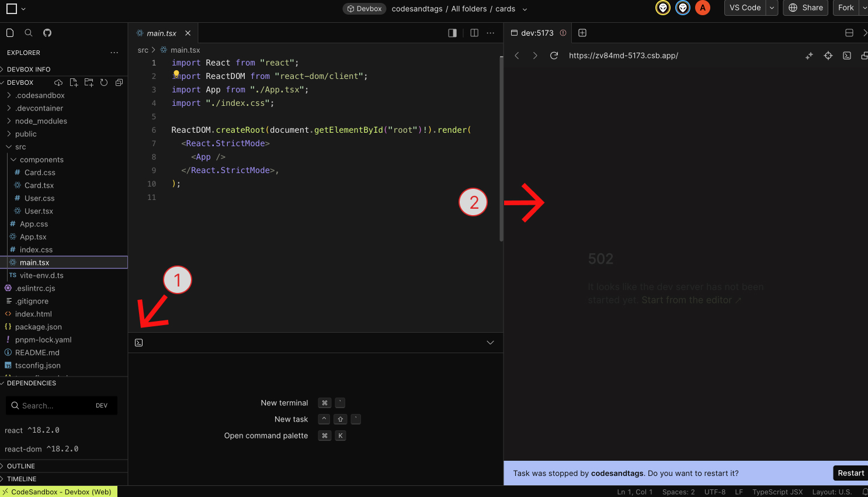Image resolution: width=868 pixels, height=497 pixels.
Task: Toggle DEV dependencies filter in search
Action: pos(102,406)
